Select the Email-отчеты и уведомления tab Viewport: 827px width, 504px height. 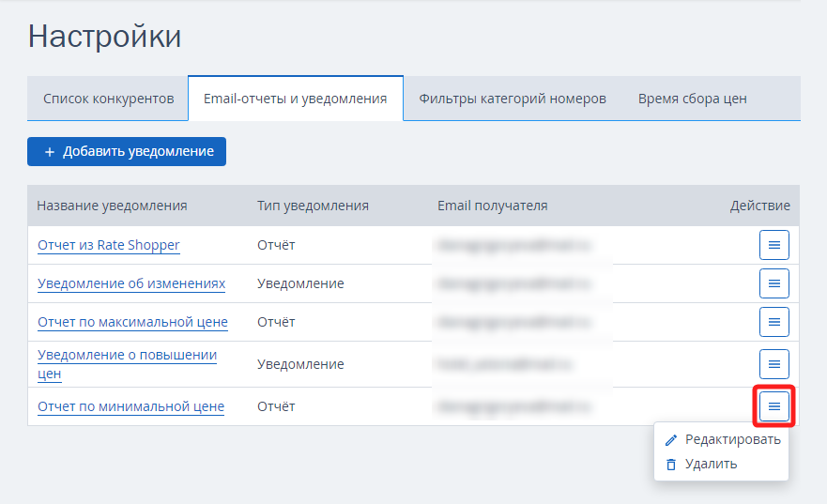pos(296,99)
